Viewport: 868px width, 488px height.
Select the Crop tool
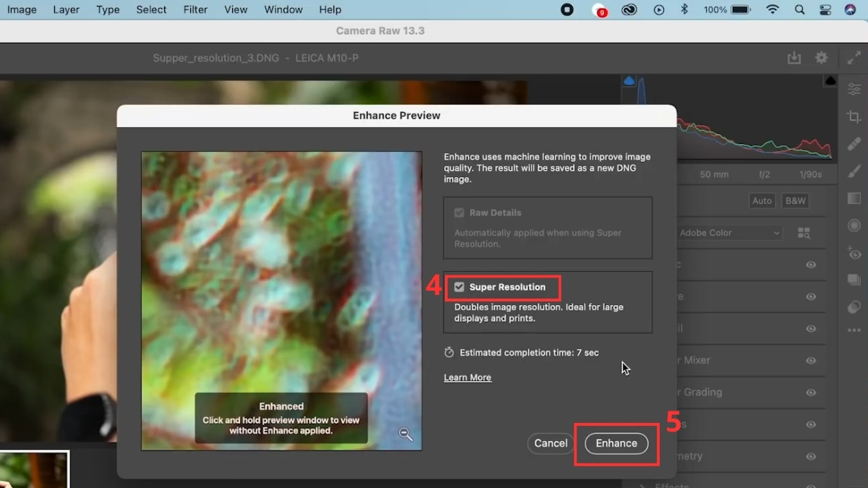[x=854, y=116]
